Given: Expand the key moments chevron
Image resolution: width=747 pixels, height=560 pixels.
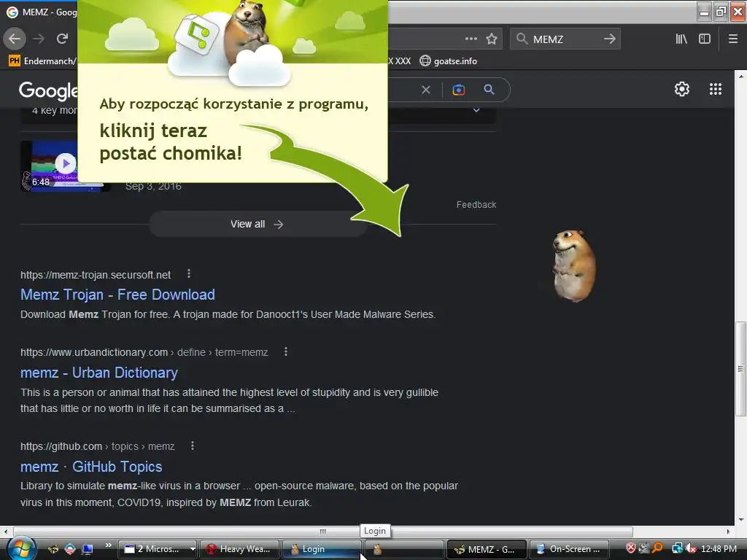Looking at the screenshot, I should click(x=476, y=111).
